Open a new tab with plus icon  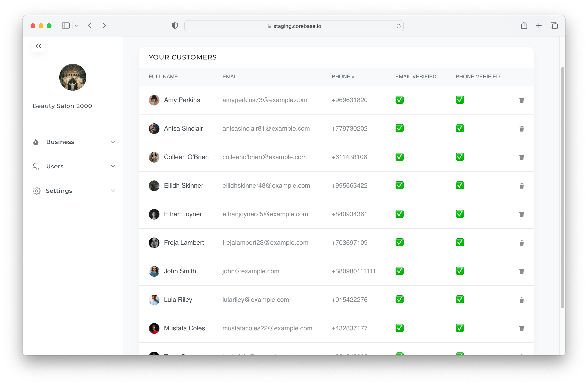pyautogui.click(x=539, y=26)
